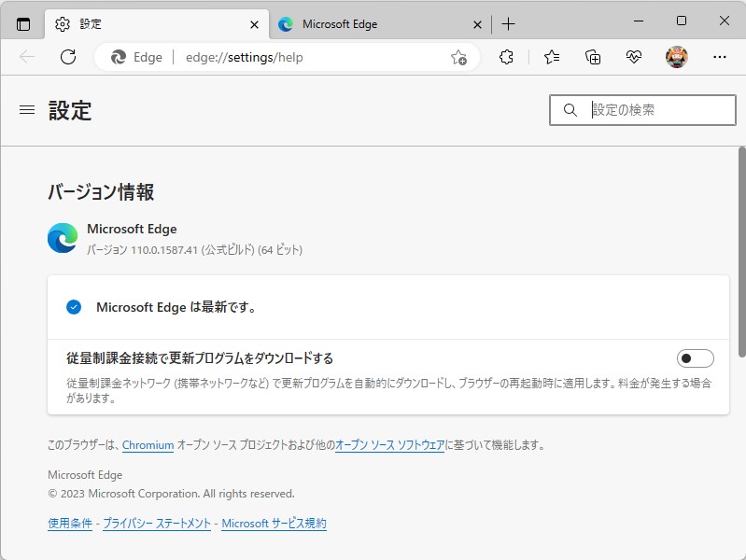Image resolution: width=746 pixels, height=560 pixels.
Task: Open a new tab with plus button
Action: click(508, 23)
